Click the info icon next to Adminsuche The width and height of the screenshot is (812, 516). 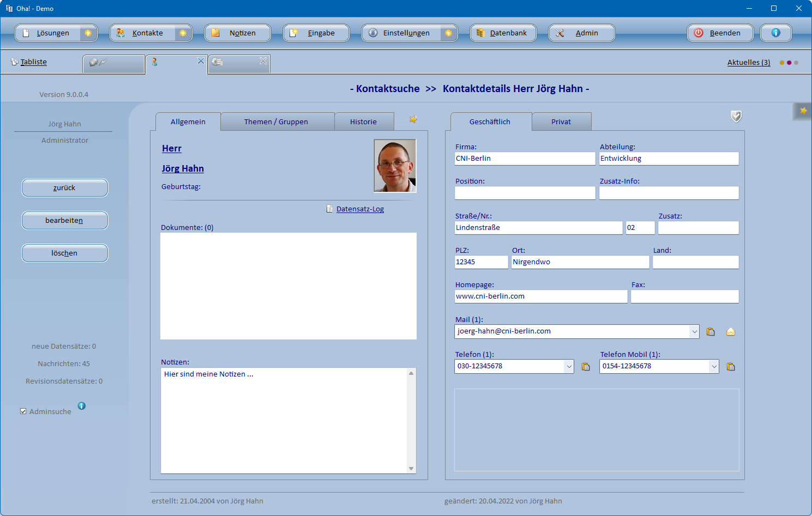[x=82, y=406]
